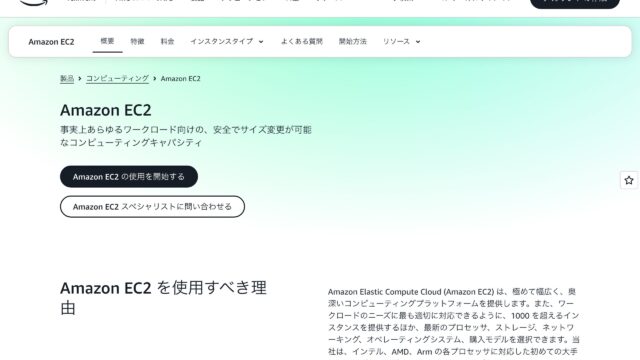640x360 pixels.
Task: Follow the コンピューティング breadcrumb link
Action: (x=117, y=78)
